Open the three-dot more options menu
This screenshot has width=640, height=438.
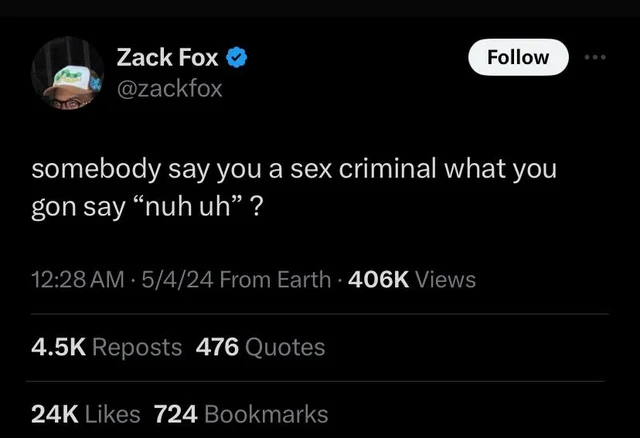(x=597, y=57)
